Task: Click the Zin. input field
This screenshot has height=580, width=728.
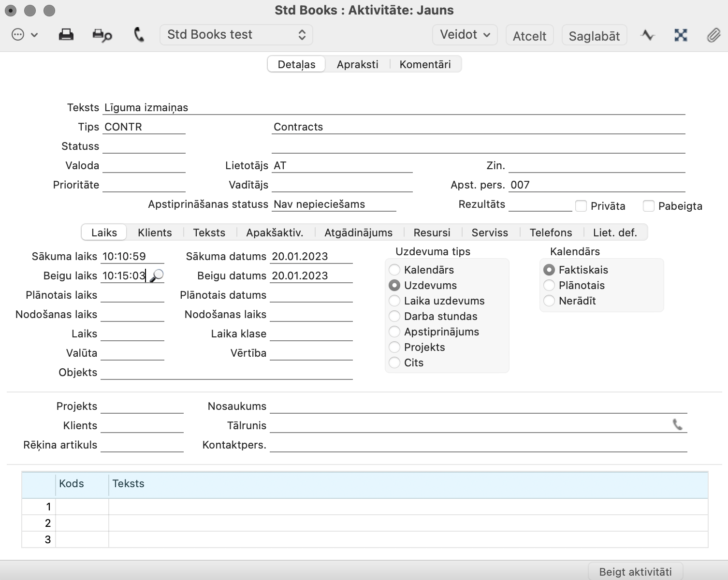Action: (597, 165)
